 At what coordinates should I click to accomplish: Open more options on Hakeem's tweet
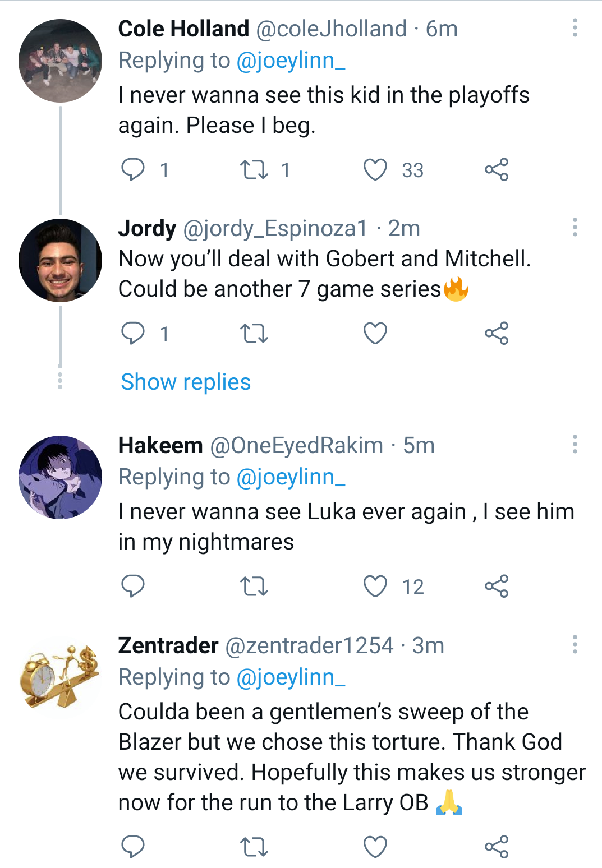(x=575, y=444)
